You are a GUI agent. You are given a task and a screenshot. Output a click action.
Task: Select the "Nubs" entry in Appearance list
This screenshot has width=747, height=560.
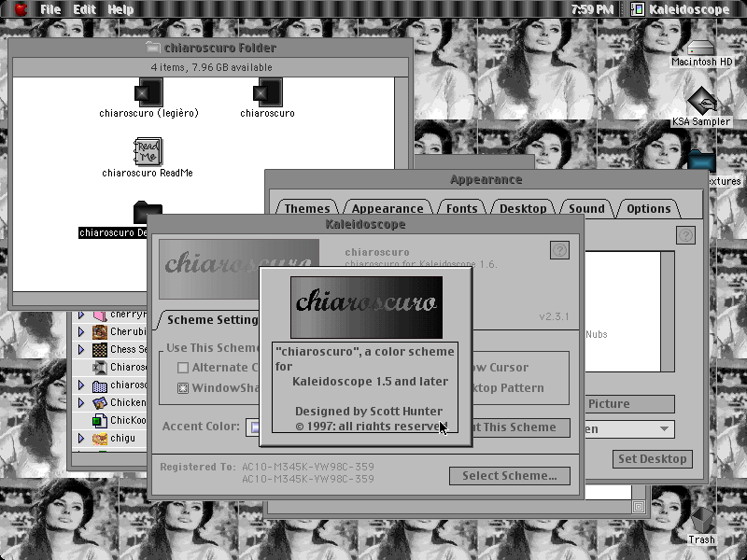(597, 334)
